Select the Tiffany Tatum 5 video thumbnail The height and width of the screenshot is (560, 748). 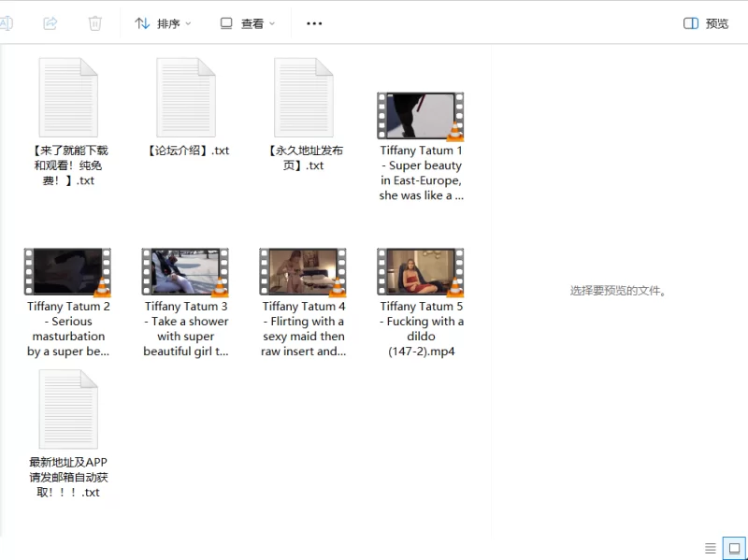coord(420,272)
